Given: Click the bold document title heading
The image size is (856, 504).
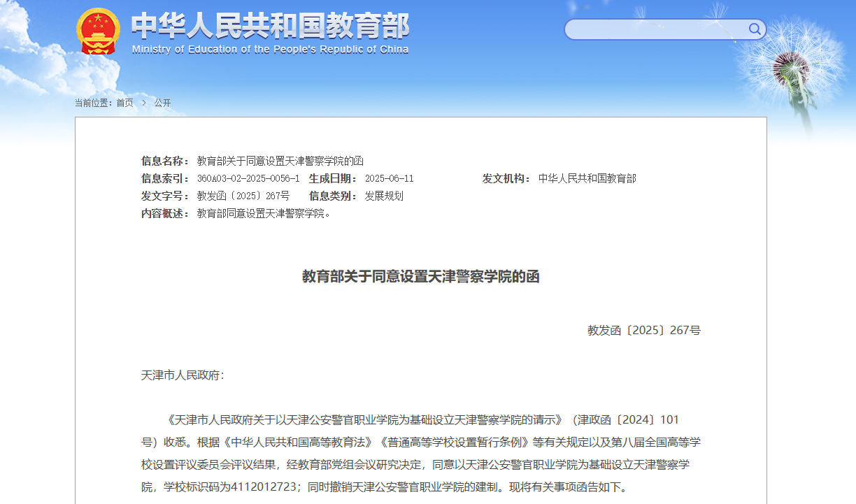Looking at the screenshot, I should coord(420,276).
